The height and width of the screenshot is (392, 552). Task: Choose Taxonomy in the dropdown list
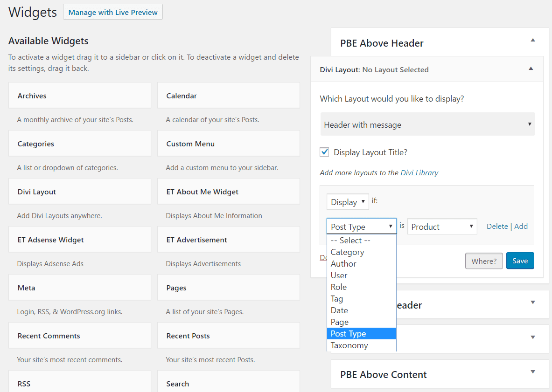pyautogui.click(x=349, y=345)
